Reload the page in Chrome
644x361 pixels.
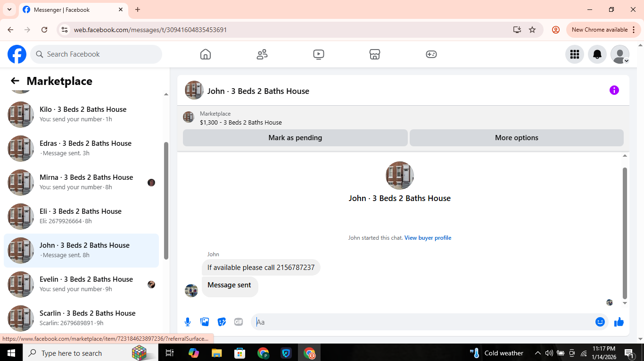point(44,30)
